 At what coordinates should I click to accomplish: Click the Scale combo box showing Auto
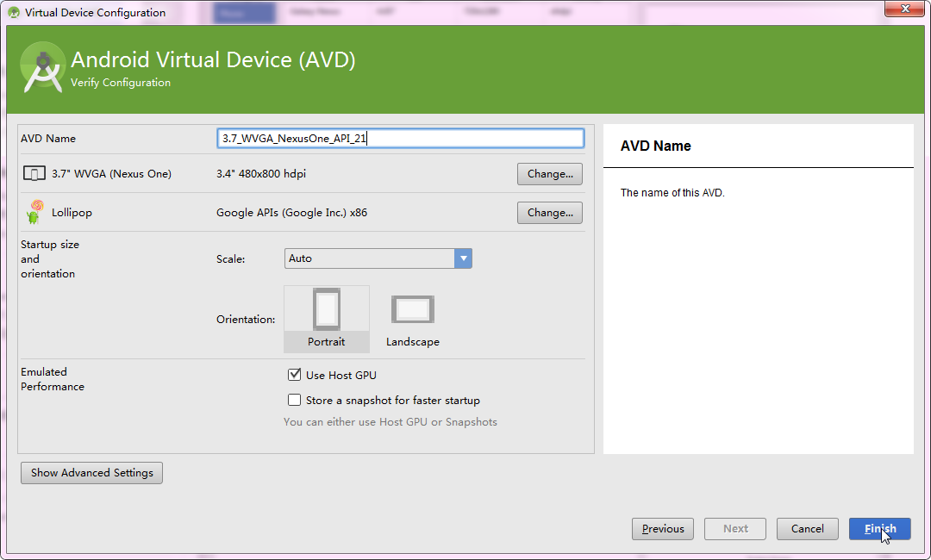(369, 258)
